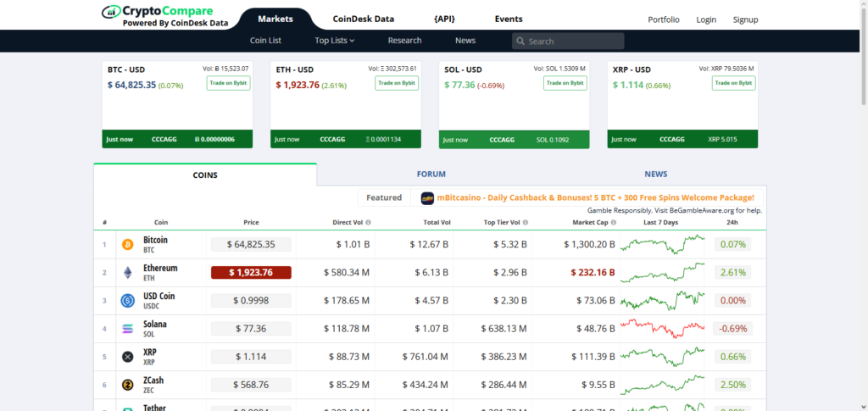868x411 pixels.
Task: Open Ethereum 7-day sparkline chart
Action: click(663, 272)
